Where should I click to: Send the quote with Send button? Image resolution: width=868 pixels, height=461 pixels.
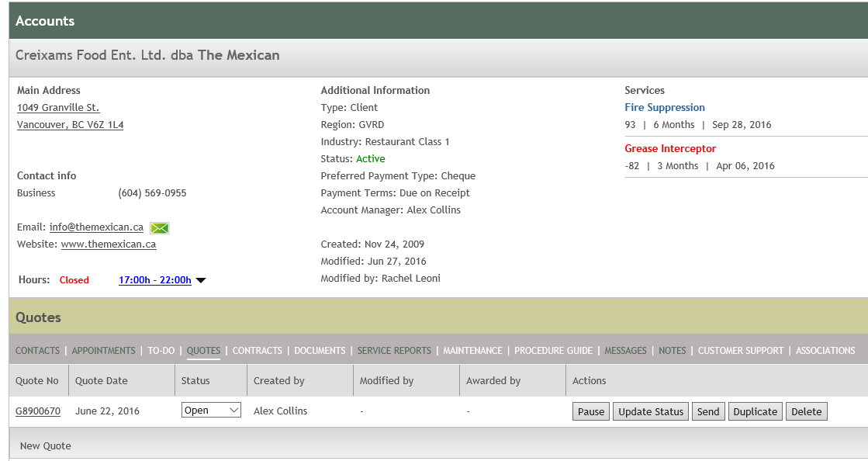[x=708, y=411]
